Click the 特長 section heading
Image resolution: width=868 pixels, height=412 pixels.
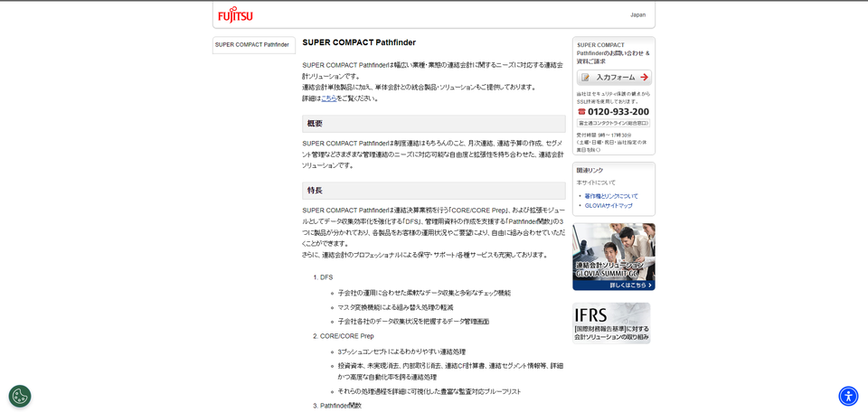[316, 191]
